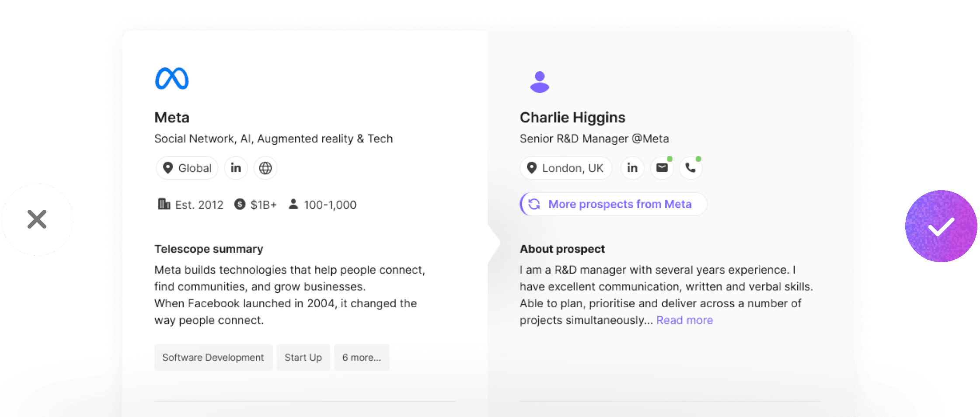Click More prospects from Meta button
The width and height of the screenshot is (980, 417).
(x=613, y=204)
